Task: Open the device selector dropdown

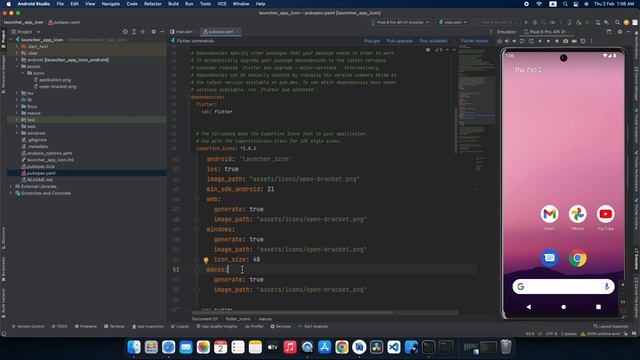Action: point(400,22)
